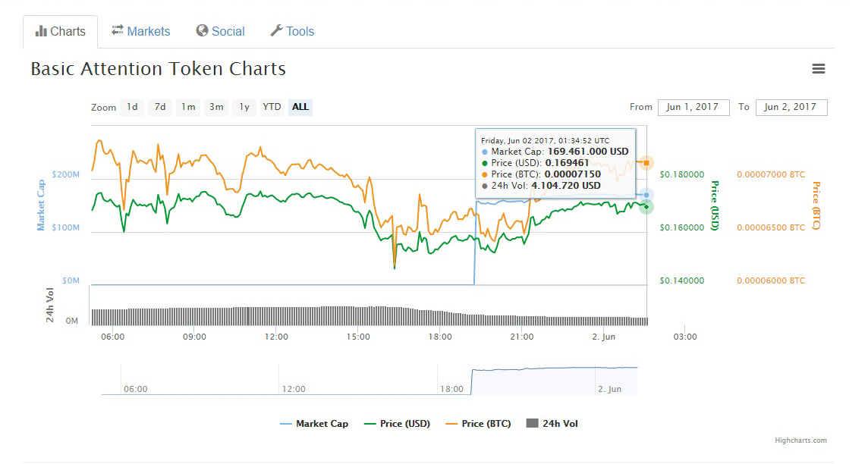Click the $0.160000 USD price axis label

pyautogui.click(x=682, y=227)
